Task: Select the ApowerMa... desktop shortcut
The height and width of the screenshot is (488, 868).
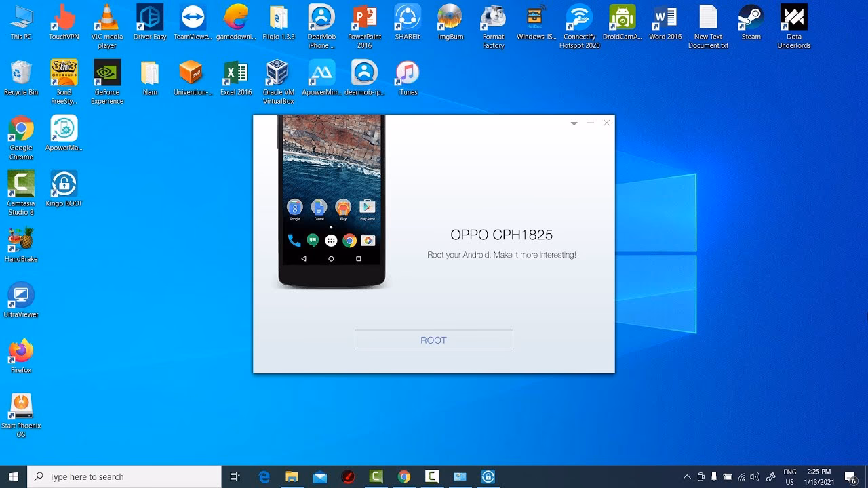Action: click(64, 134)
